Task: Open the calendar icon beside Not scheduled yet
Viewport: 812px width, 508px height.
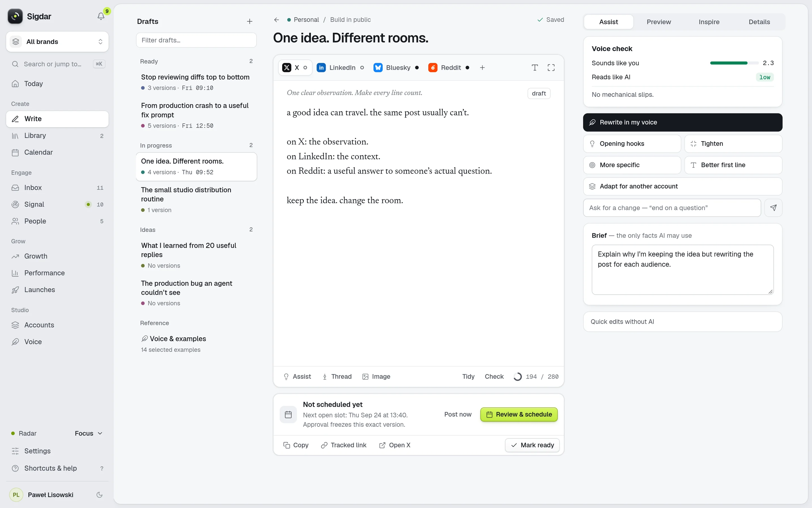Action: [x=288, y=414]
